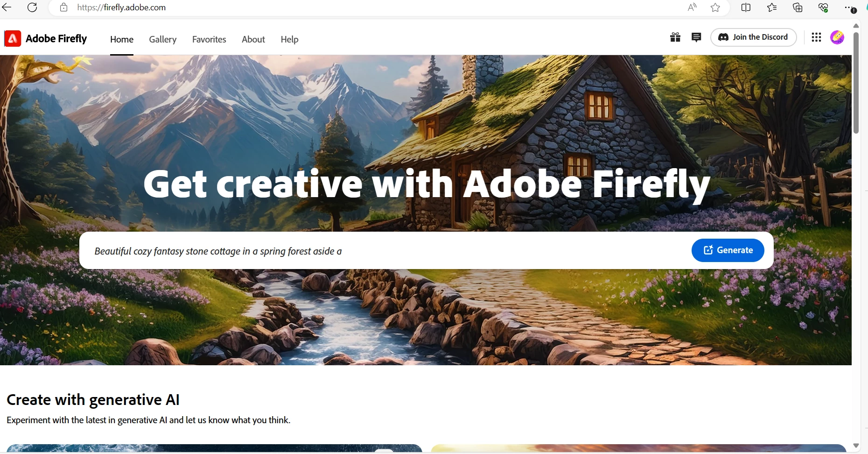This screenshot has width=868, height=454.
Task: Click the Adobe Firefly logo icon
Action: coord(13,39)
